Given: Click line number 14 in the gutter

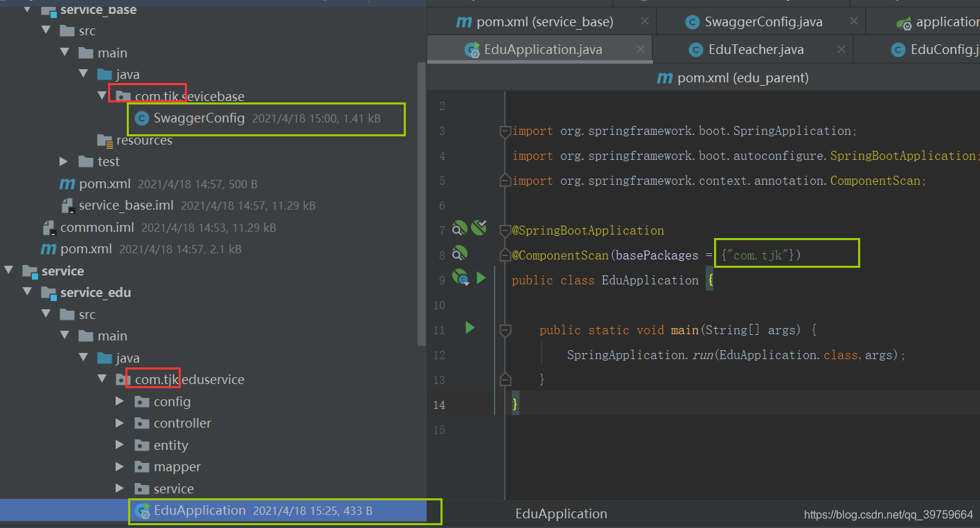Looking at the screenshot, I should point(439,405).
